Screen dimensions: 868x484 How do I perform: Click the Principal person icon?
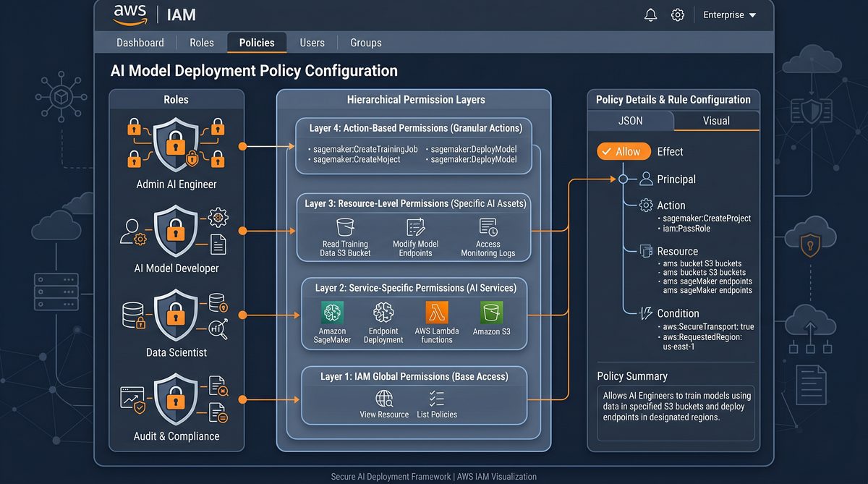(646, 179)
